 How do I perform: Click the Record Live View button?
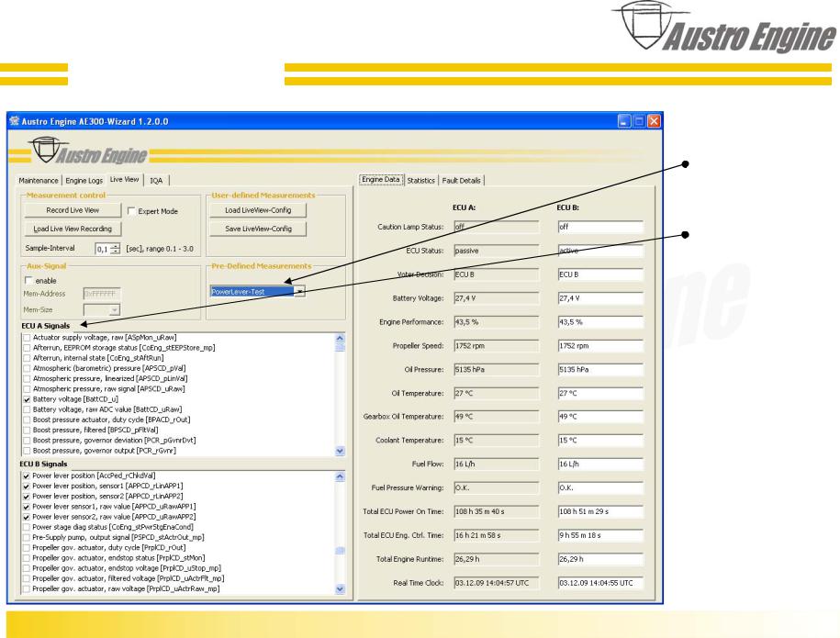73,210
